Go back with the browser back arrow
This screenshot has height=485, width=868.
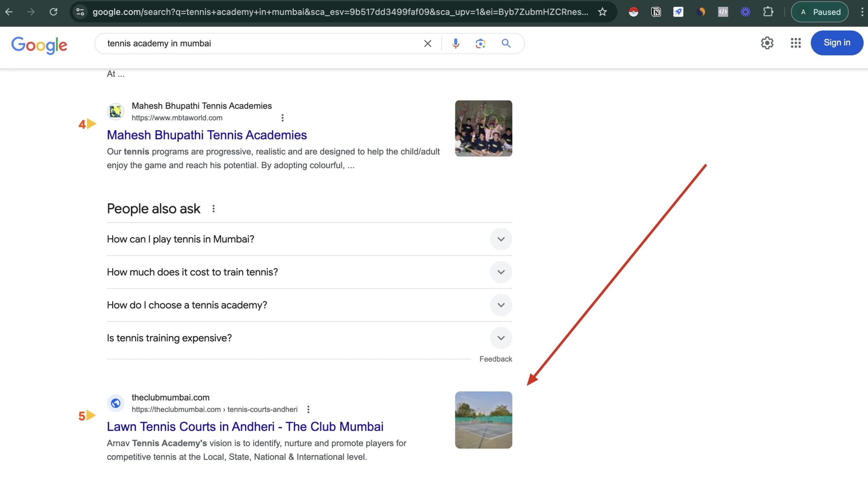(9, 12)
